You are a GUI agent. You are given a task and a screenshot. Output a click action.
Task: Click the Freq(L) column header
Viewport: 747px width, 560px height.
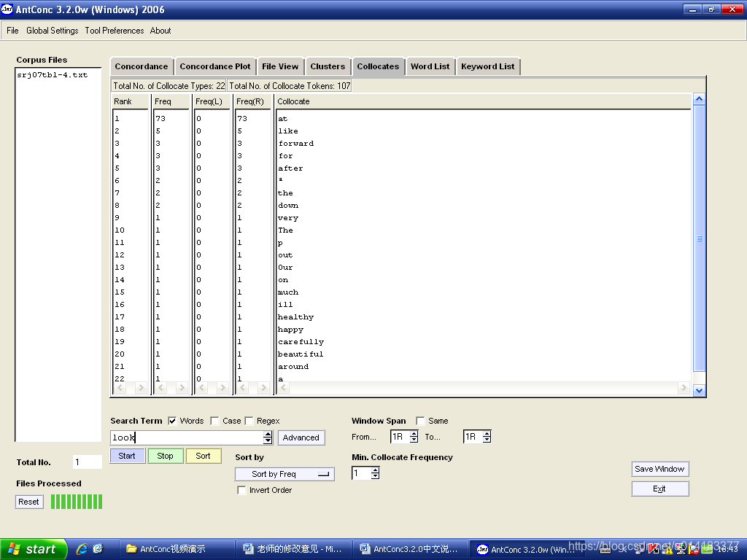point(209,101)
